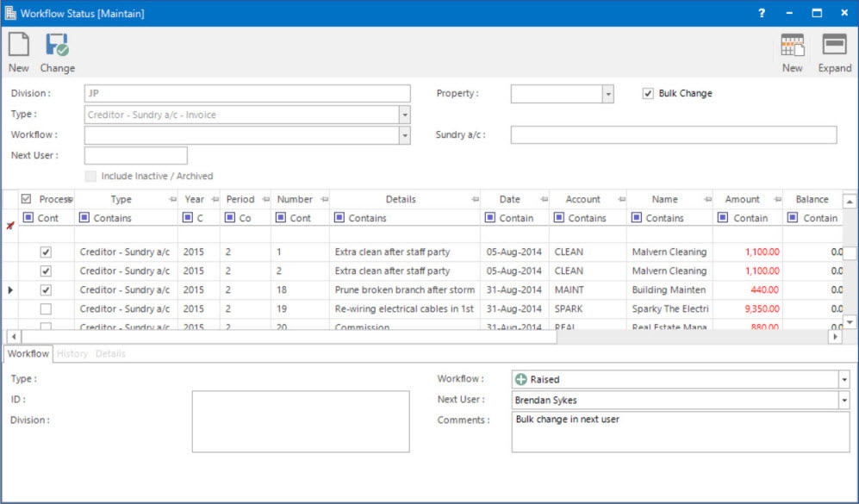The image size is (859, 504).
Task: Select the Details tab
Action: pyautogui.click(x=110, y=353)
